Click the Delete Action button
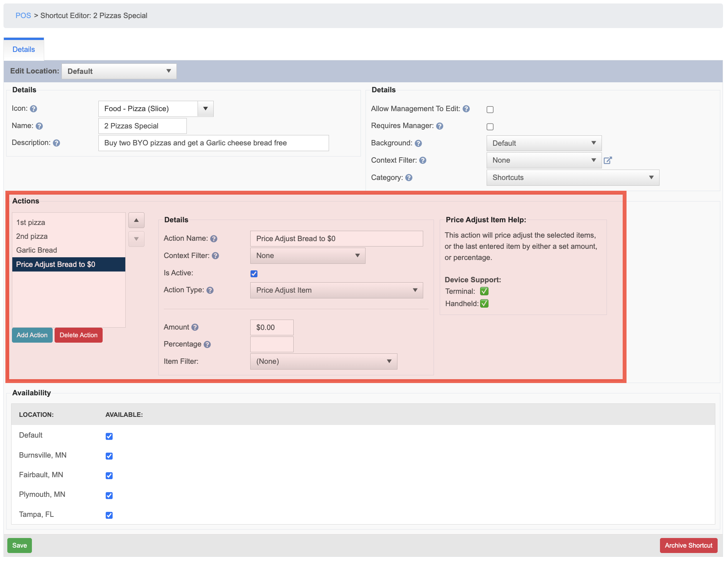Image resolution: width=728 pixels, height=563 pixels. click(x=78, y=335)
